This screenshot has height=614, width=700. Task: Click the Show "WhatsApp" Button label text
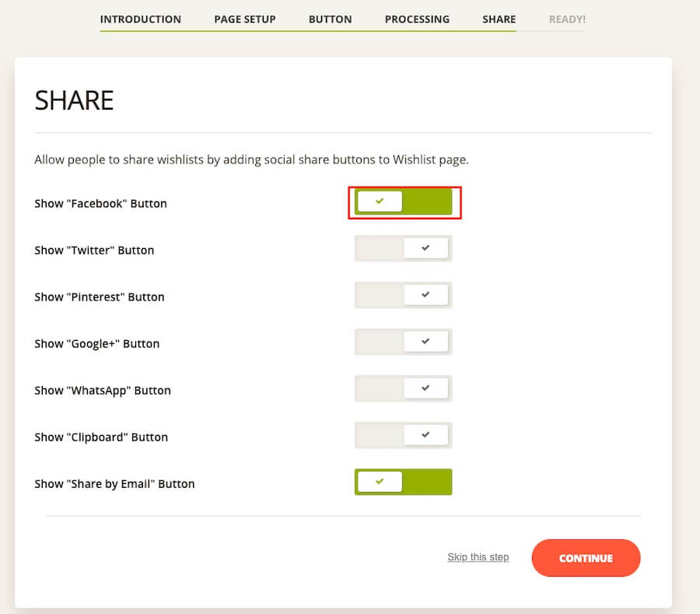pyautogui.click(x=102, y=391)
